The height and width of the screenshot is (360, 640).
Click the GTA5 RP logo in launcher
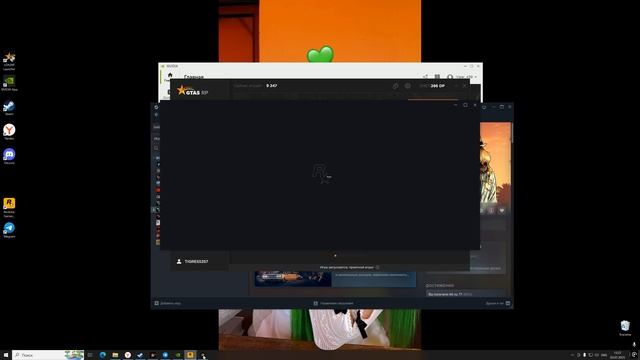pyautogui.click(x=193, y=91)
